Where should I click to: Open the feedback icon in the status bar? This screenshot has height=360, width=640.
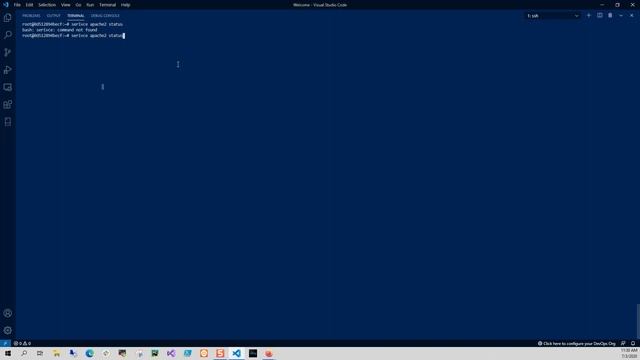tap(623, 343)
